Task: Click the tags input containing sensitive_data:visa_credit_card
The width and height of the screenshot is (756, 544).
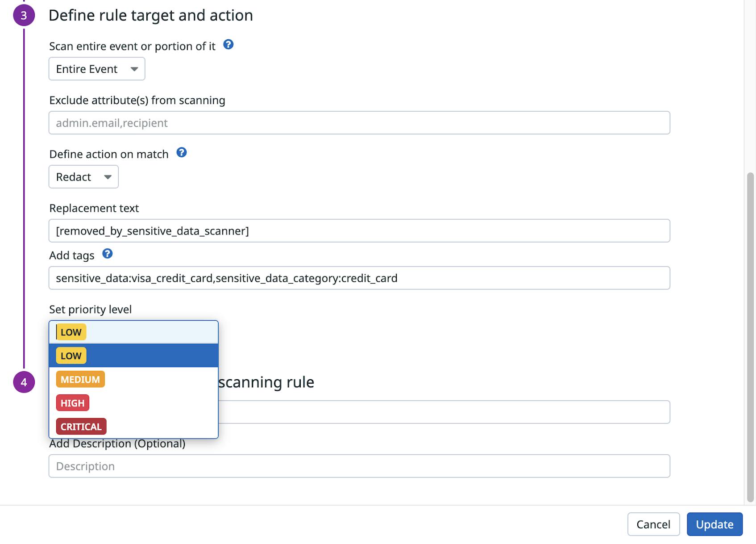Action: pos(358,278)
